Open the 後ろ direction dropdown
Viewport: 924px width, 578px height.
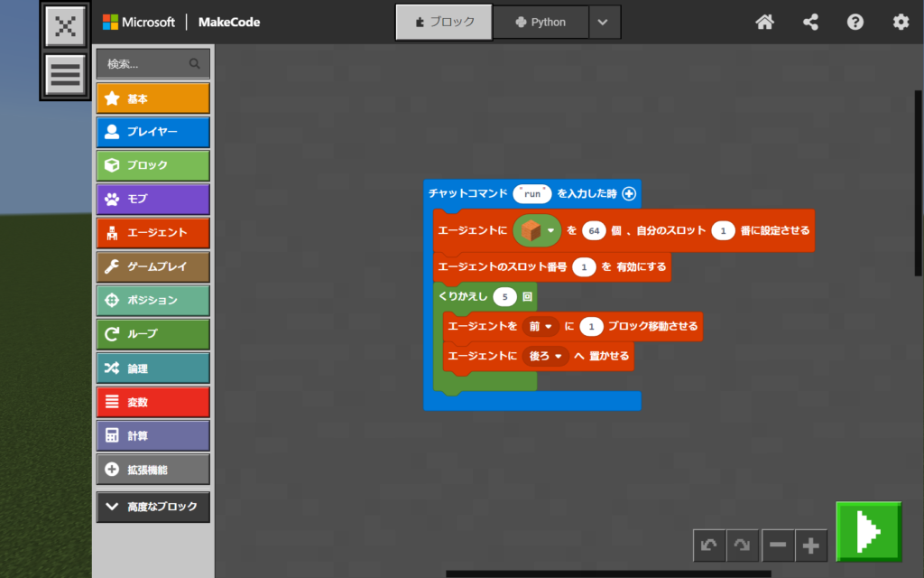546,357
